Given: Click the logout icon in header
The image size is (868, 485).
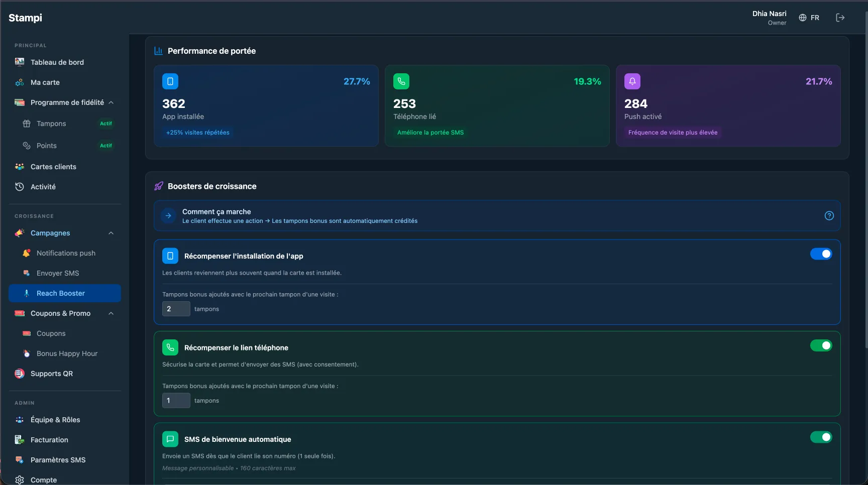Looking at the screenshot, I should [x=840, y=18].
